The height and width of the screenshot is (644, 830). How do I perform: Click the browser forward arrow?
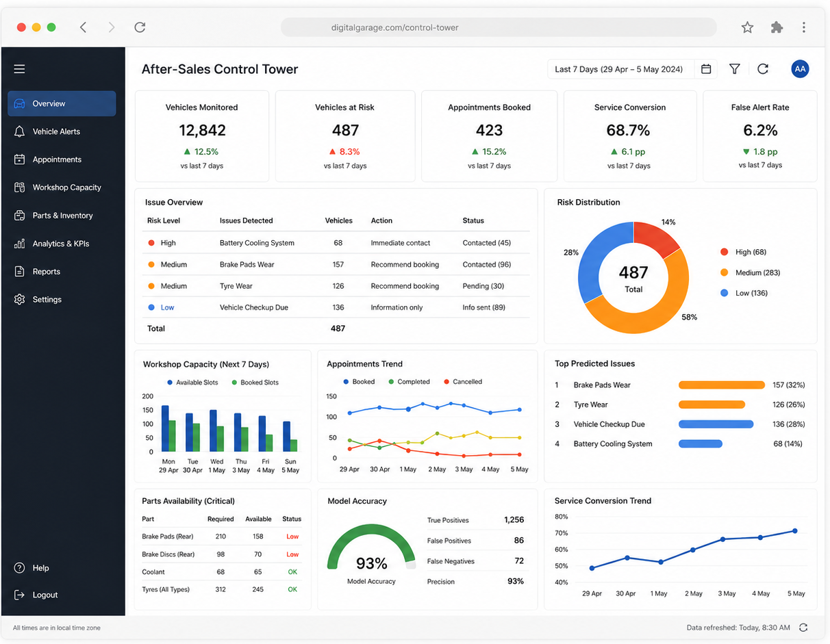(112, 27)
